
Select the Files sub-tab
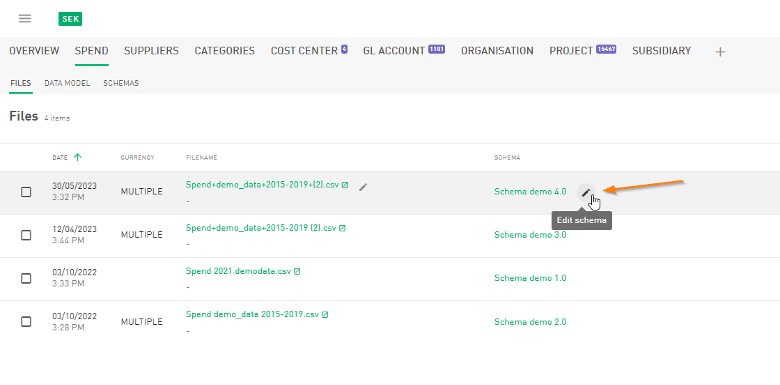coord(20,83)
